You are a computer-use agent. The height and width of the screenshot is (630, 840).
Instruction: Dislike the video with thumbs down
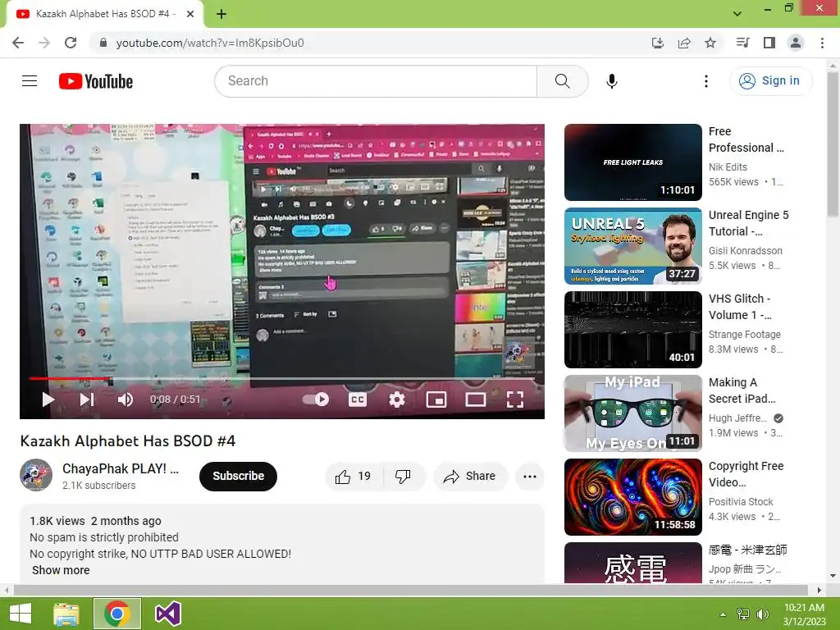pos(404,477)
